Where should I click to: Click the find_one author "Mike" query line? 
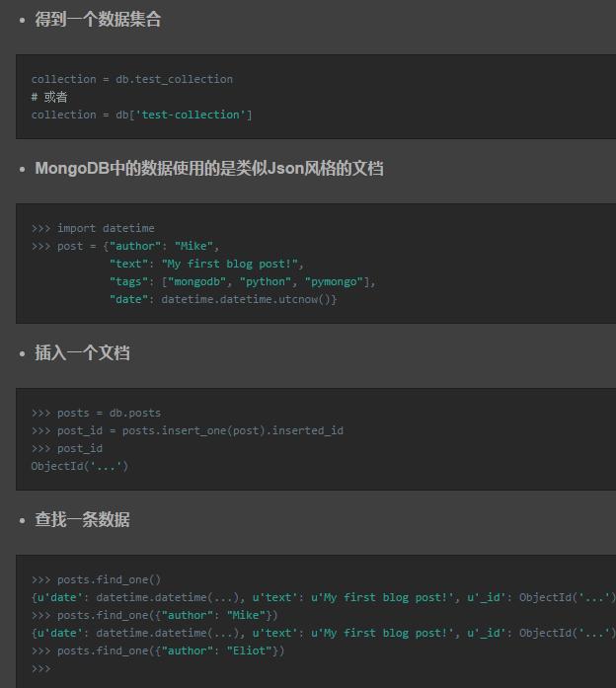pos(154,615)
